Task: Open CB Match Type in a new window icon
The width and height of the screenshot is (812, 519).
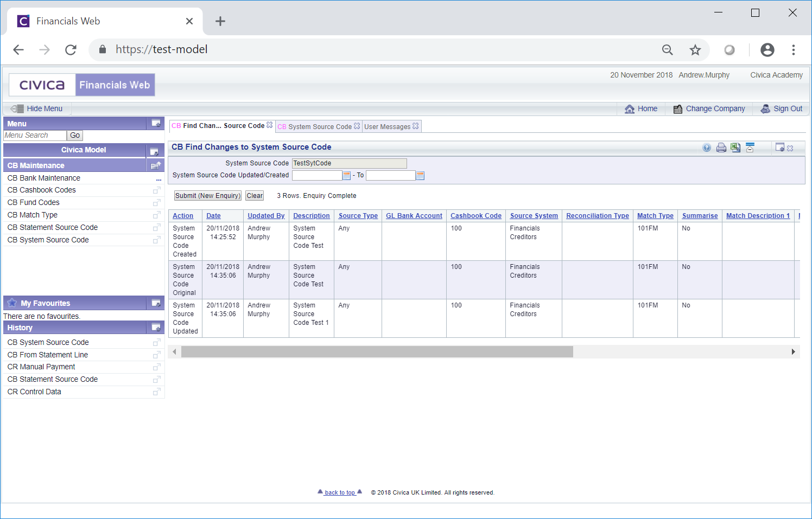Action: [157, 215]
